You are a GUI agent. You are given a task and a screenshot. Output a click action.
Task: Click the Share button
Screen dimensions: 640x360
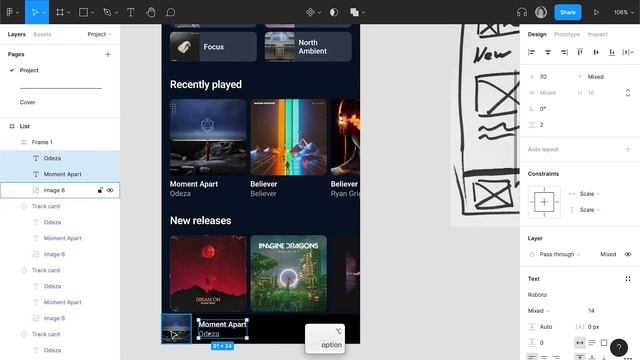[568, 12]
